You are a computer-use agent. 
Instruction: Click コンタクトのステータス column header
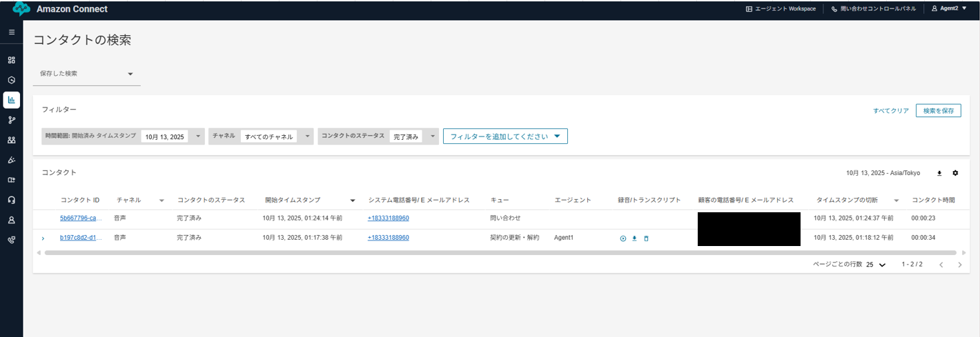tap(211, 201)
